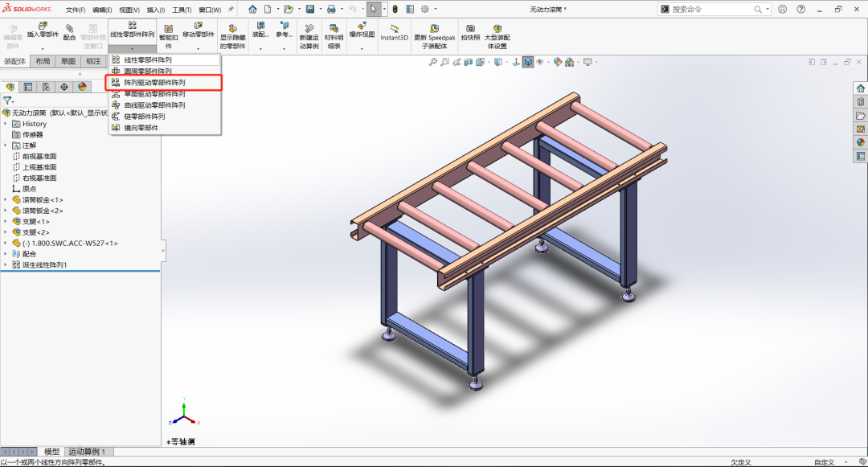
Task: Switch to the 运动算例 1 tab
Action: point(84,451)
